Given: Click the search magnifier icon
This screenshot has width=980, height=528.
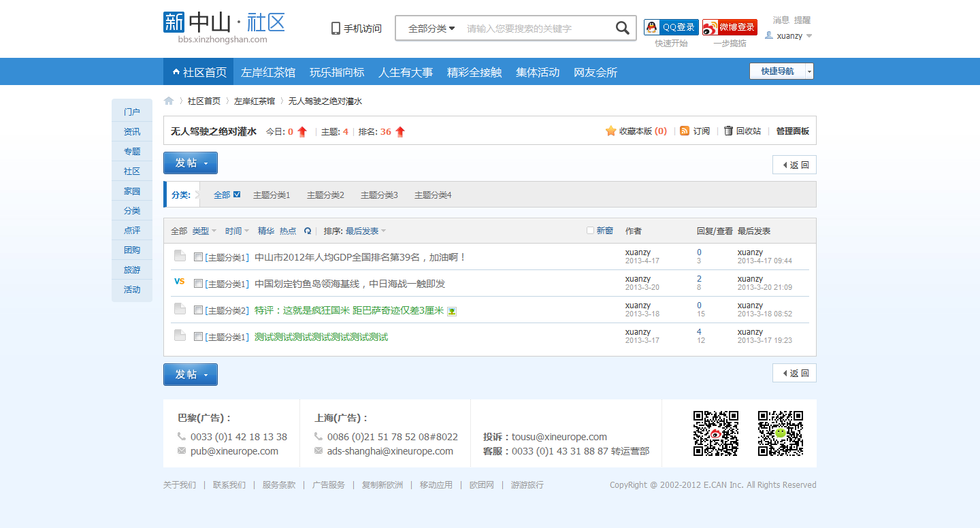Looking at the screenshot, I should 621,28.
